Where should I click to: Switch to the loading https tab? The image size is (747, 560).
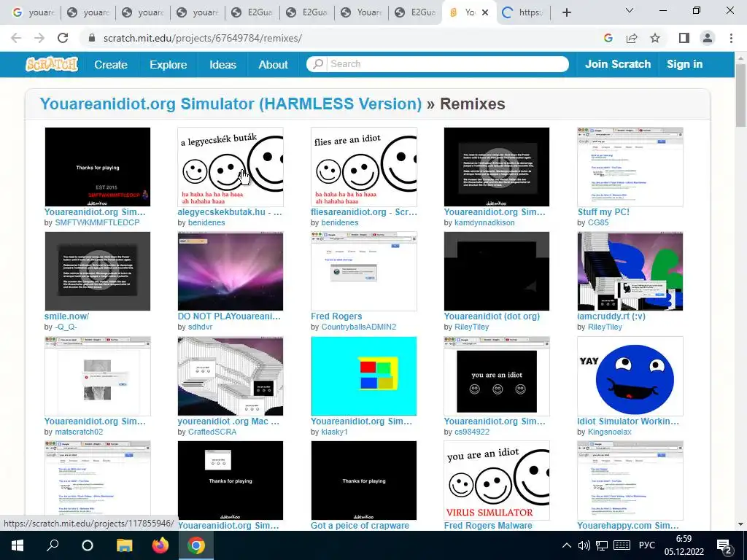click(x=523, y=12)
